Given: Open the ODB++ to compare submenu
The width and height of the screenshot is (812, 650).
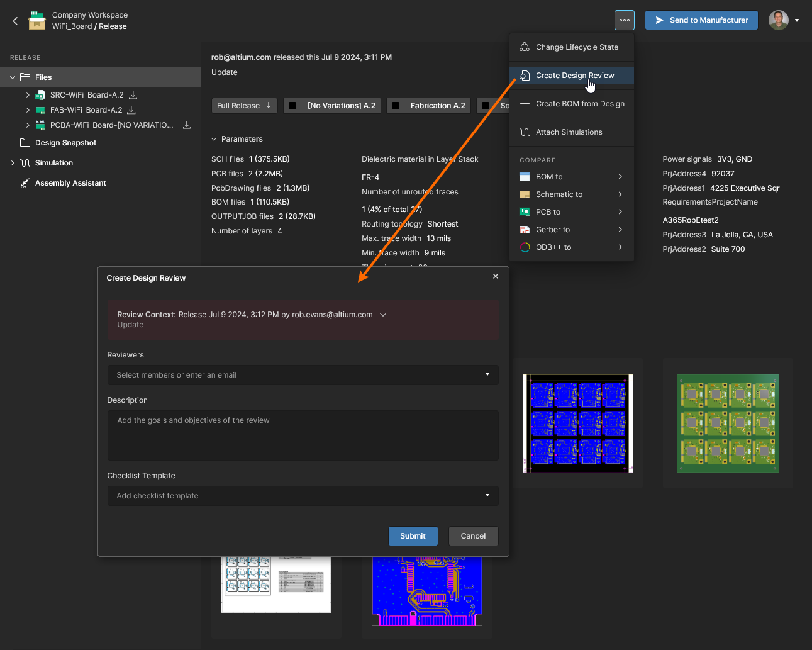Looking at the screenshot, I should click(x=571, y=247).
